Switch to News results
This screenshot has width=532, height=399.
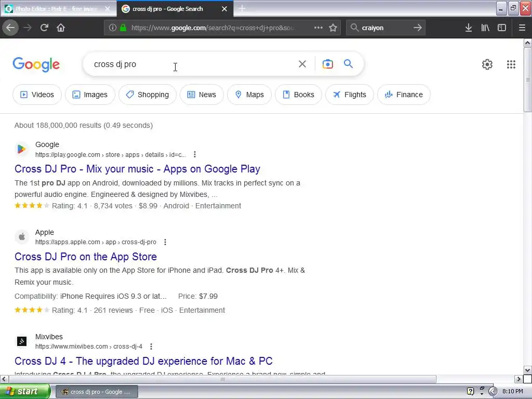(202, 95)
